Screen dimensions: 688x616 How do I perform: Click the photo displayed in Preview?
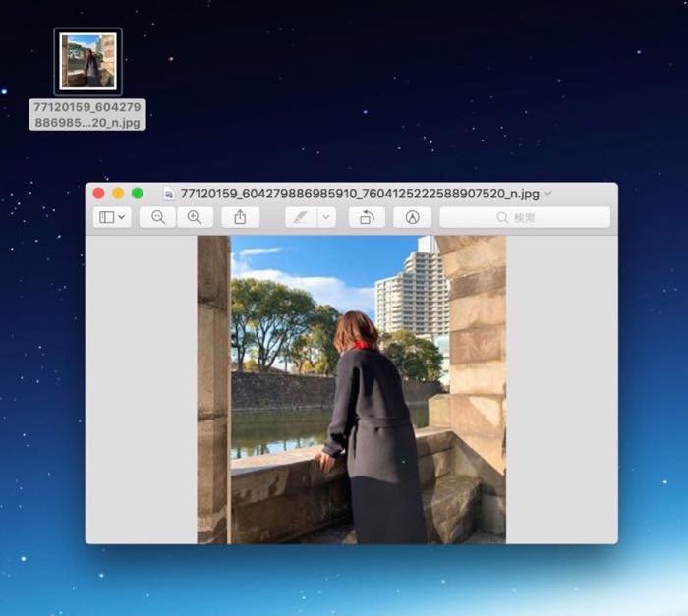pyautogui.click(x=352, y=390)
